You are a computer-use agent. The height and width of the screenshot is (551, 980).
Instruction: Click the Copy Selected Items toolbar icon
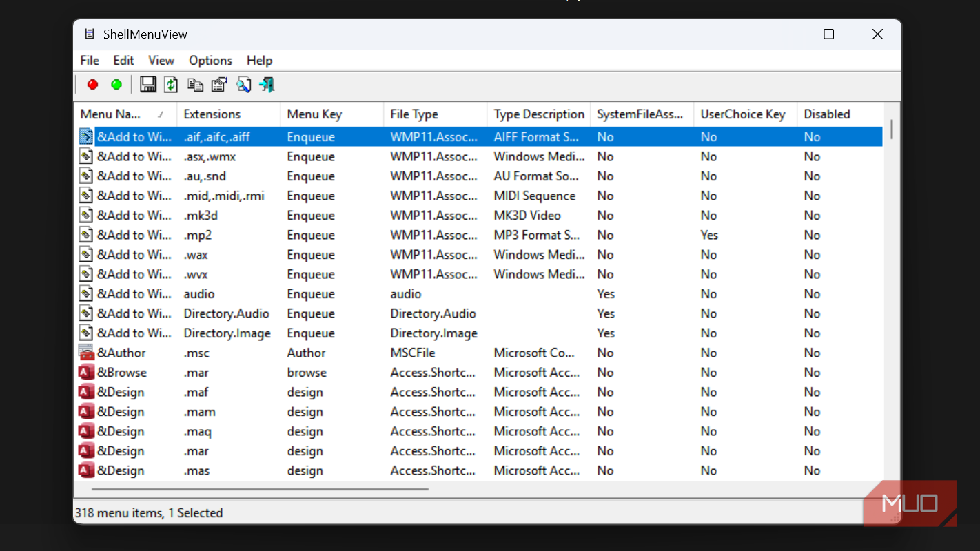(x=196, y=85)
